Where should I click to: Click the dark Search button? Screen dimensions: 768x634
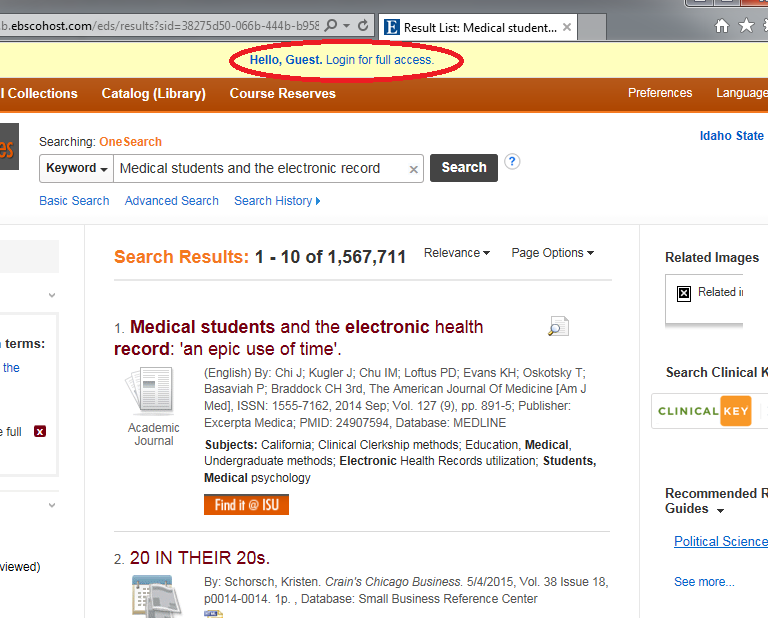tap(464, 168)
